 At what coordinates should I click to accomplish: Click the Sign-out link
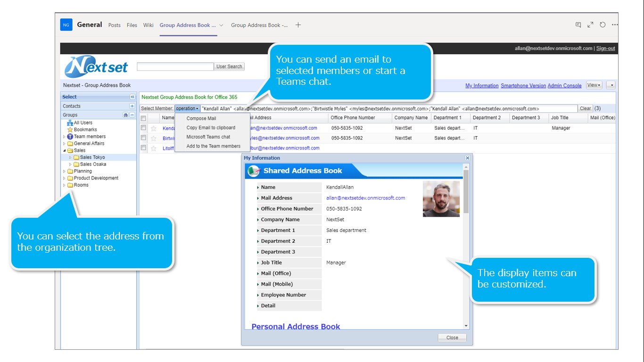click(605, 49)
